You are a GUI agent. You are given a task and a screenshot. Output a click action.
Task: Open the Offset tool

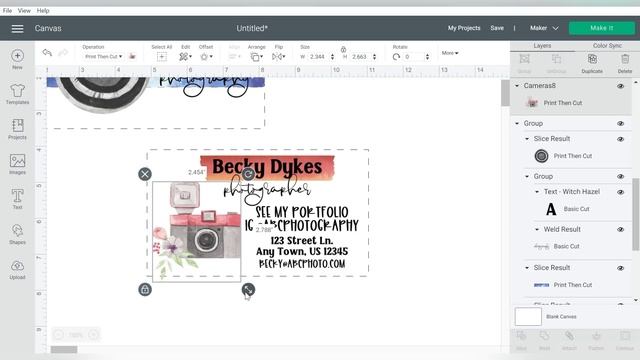pos(206,57)
